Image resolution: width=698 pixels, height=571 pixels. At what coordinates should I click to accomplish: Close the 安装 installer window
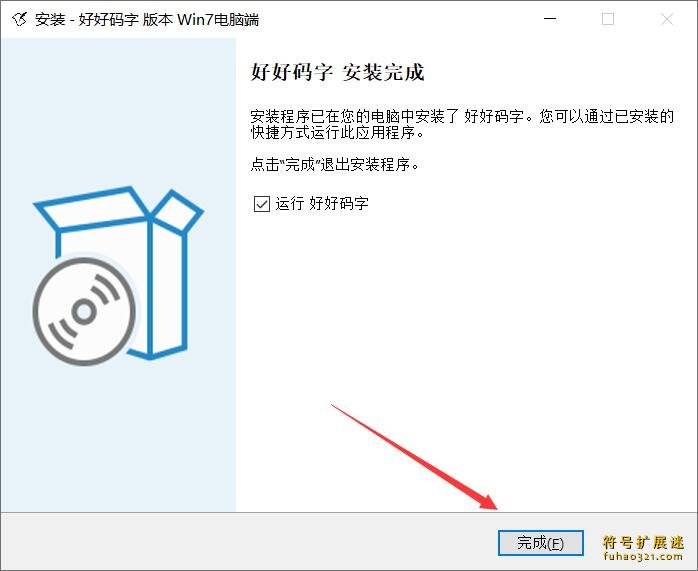click(x=667, y=19)
